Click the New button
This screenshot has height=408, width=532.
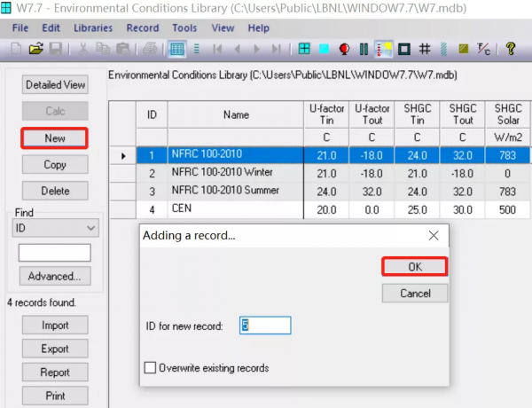click(55, 138)
